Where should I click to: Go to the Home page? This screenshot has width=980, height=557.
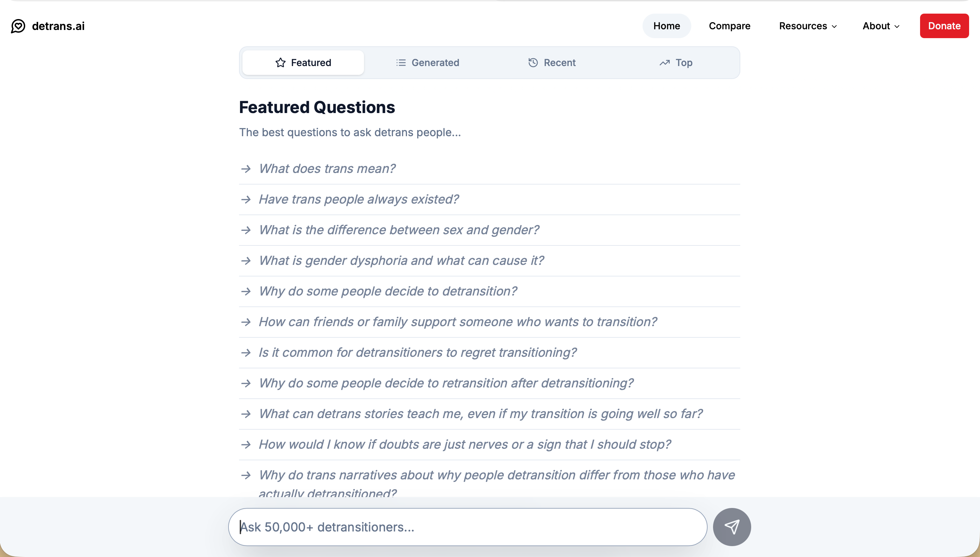click(666, 26)
